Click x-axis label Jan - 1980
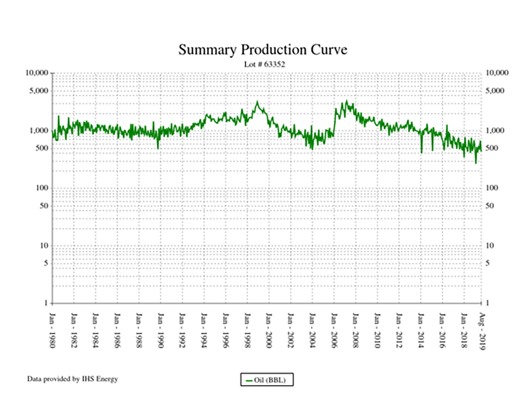Viewport: 532px width, 408px height. [52, 330]
